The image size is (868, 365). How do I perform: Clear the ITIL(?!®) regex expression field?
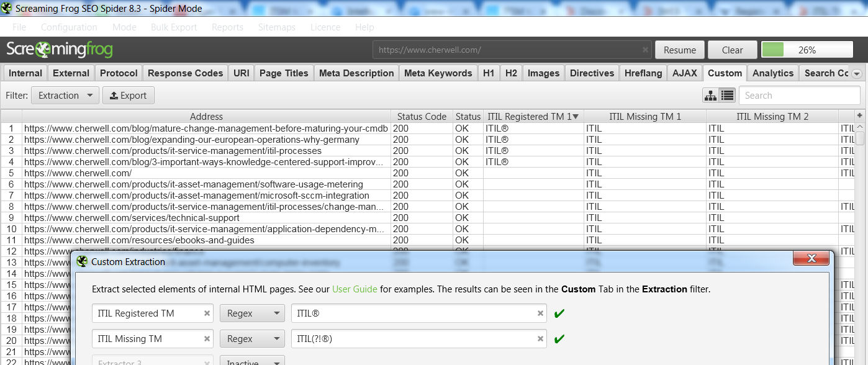tap(540, 339)
